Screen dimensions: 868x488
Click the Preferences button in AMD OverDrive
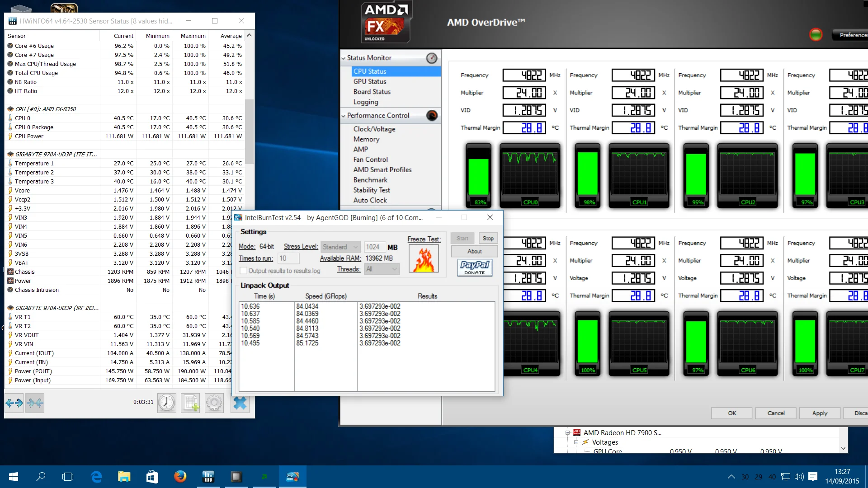click(850, 35)
